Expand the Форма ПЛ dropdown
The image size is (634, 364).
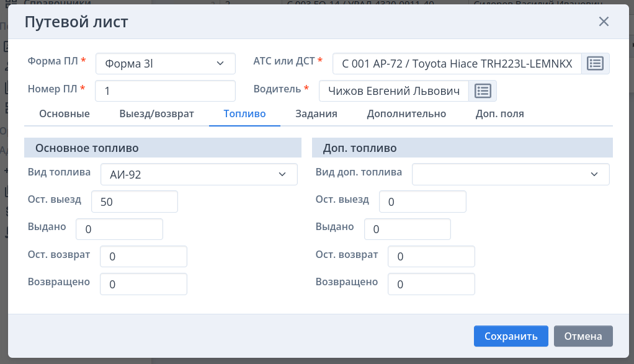[166, 63]
